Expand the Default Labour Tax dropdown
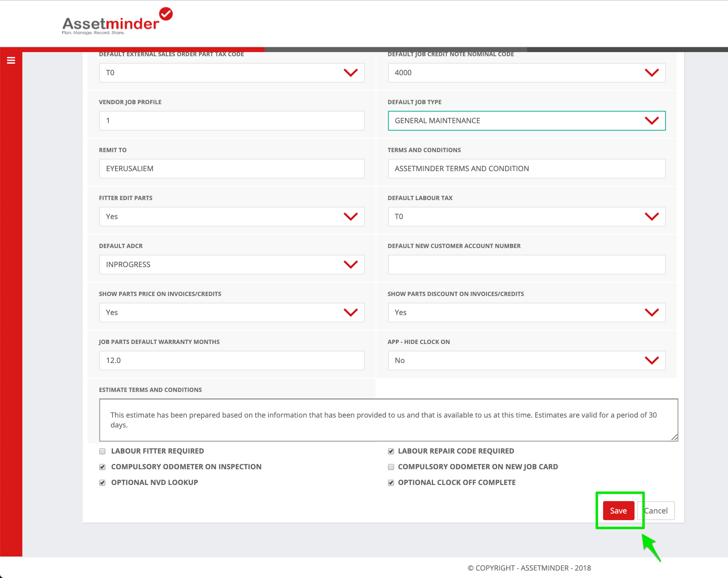 527,217
